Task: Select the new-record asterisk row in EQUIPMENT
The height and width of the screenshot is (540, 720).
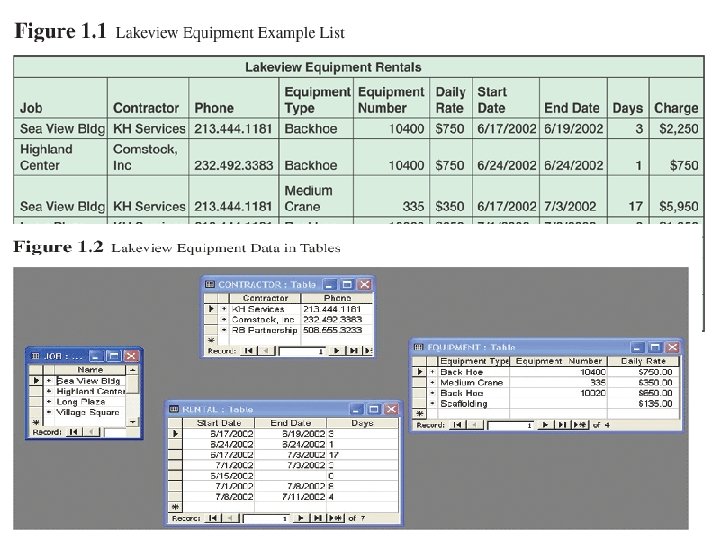Action: tap(419, 414)
